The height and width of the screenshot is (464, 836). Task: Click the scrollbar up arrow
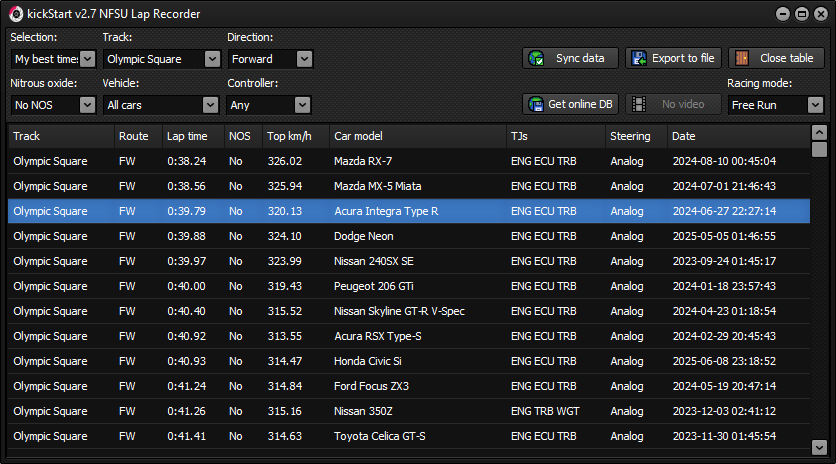pyautogui.click(x=819, y=132)
